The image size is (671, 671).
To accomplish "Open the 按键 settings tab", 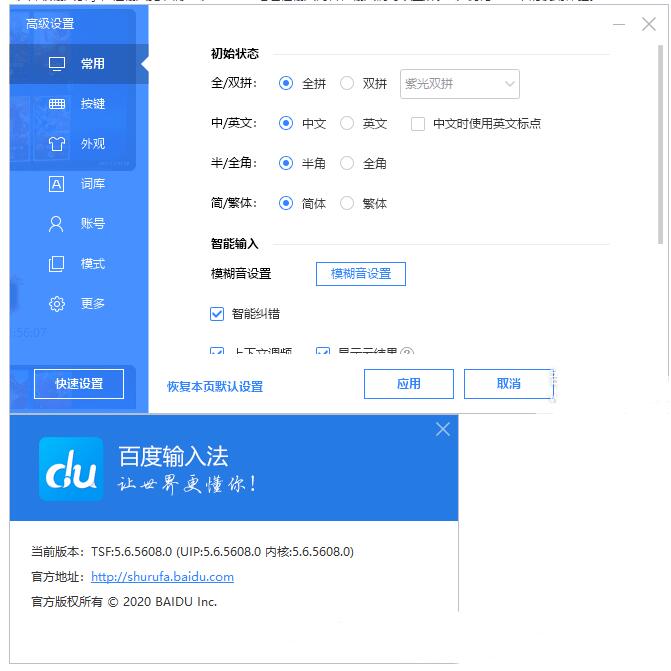I will [79, 104].
